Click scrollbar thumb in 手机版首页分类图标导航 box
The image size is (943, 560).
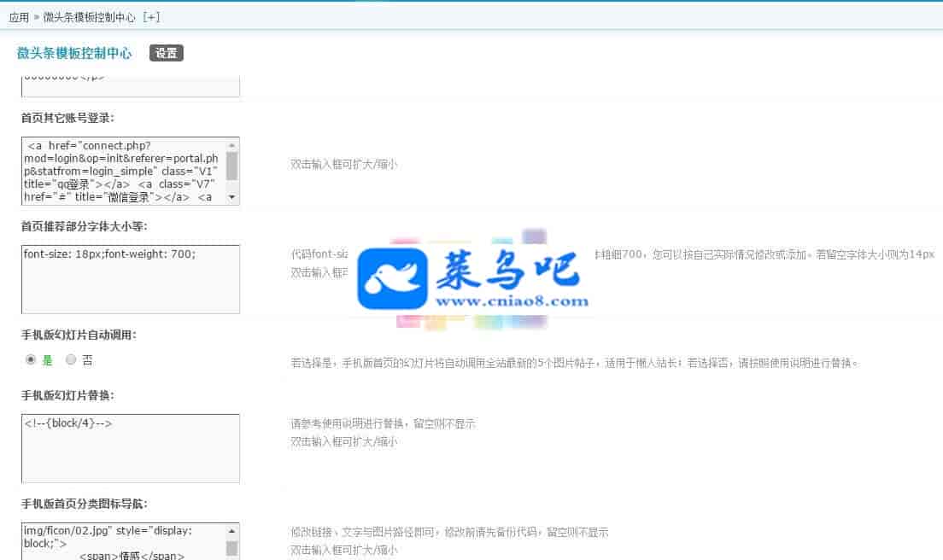coord(231,548)
